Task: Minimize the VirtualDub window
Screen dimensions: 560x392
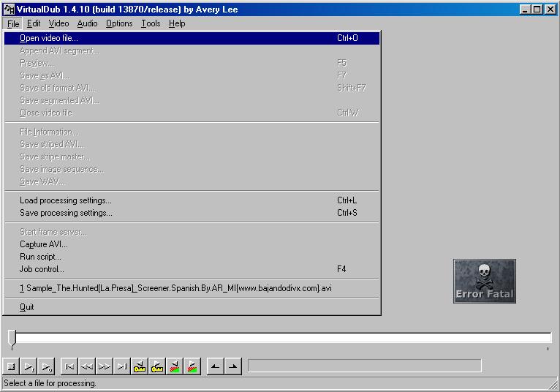Action: [525, 10]
